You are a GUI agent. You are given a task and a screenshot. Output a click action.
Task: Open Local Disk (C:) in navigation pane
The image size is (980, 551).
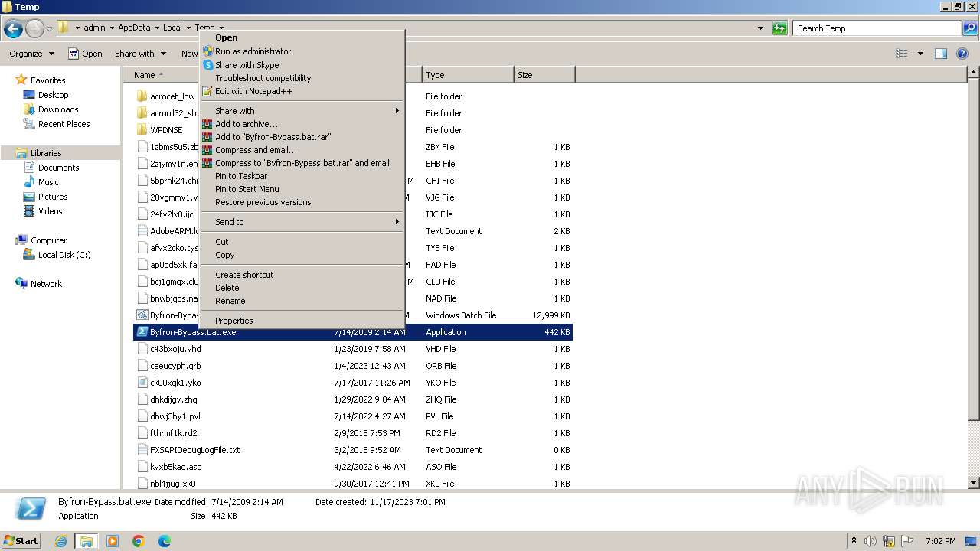64,255
